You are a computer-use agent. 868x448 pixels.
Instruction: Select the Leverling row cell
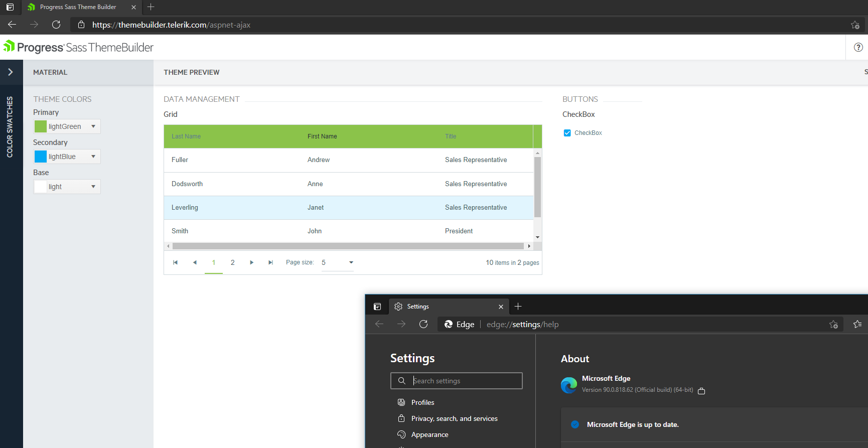[185, 208]
